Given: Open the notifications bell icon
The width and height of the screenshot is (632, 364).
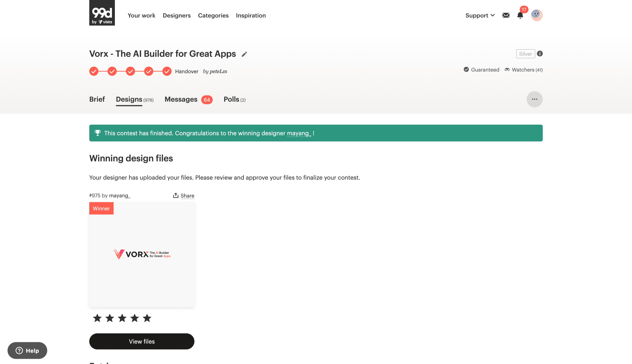Looking at the screenshot, I should point(520,15).
